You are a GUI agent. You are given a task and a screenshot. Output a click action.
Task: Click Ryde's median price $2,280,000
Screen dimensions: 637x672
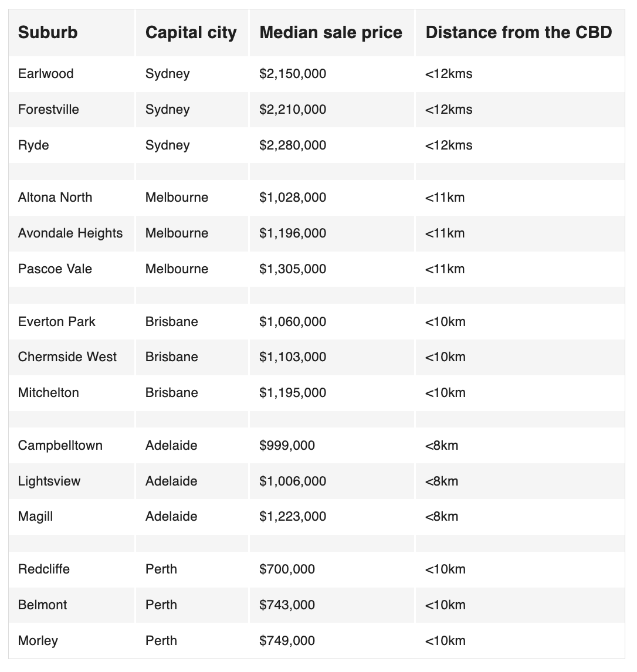[x=293, y=145]
